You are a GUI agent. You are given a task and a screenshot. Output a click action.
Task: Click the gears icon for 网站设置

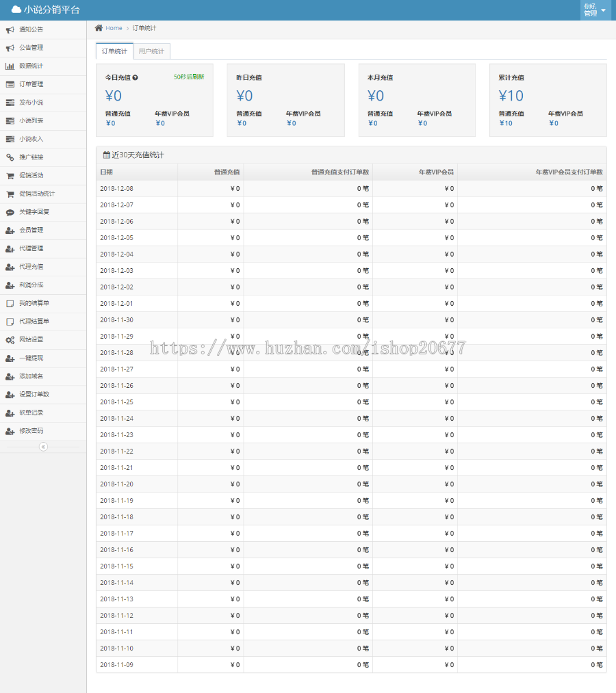click(x=10, y=340)
